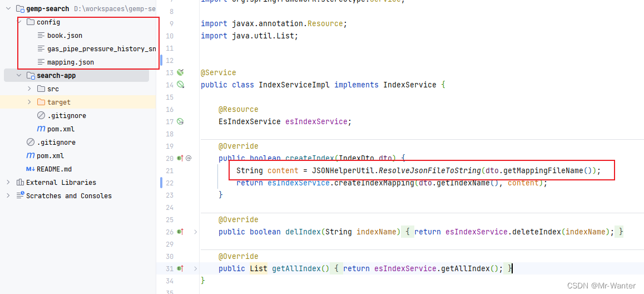Click the ResolveJsonFileToString method call
This screenshot has height=294, width=644.
(429, 170)
